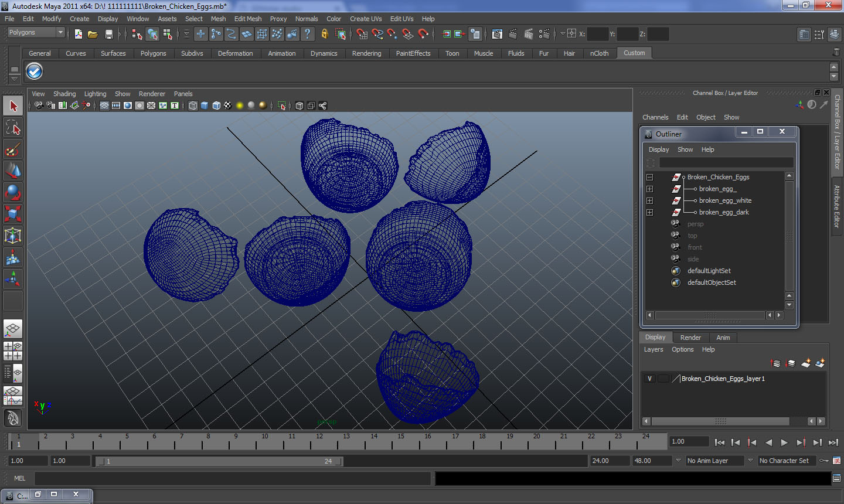Click the Save Scene disk icon

[x=108, y=34]
